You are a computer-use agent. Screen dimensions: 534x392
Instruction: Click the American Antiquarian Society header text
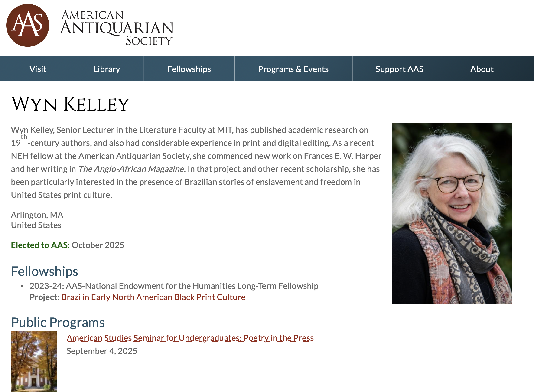[117, 26]
